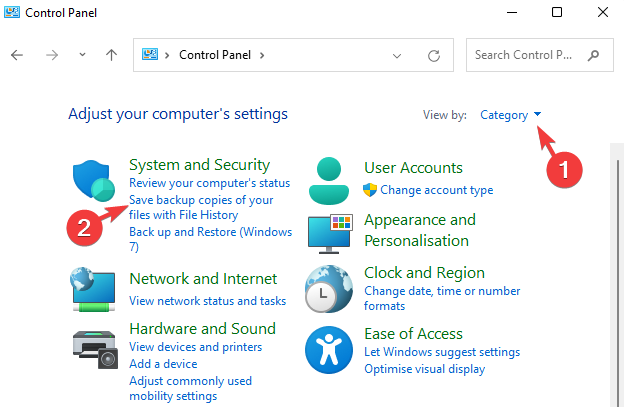Image resolution: width=624 pixels, height=407 pixels.
Task: Open the System and Security heading
Action: 200,165
